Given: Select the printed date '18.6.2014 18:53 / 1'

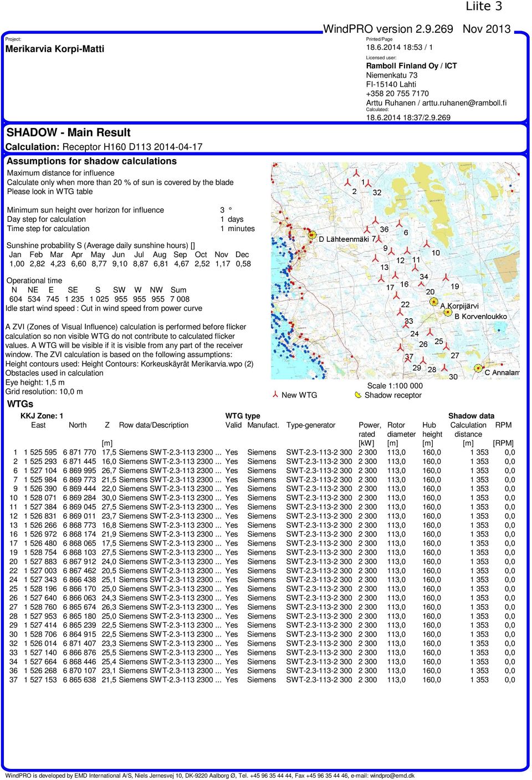Looking at the screenshot, I should point(400,48).
